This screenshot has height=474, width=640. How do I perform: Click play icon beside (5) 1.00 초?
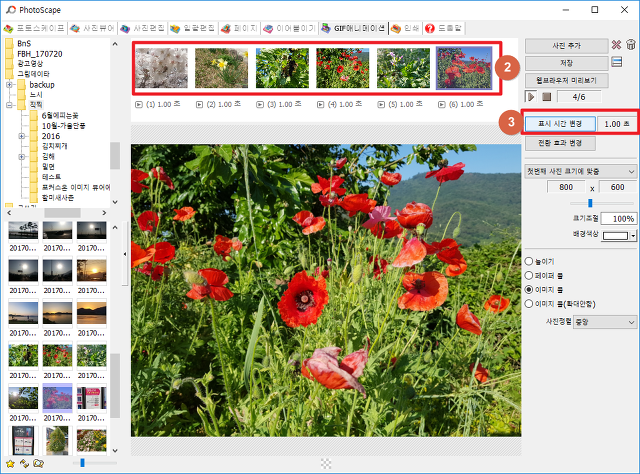tap(381, 105)
